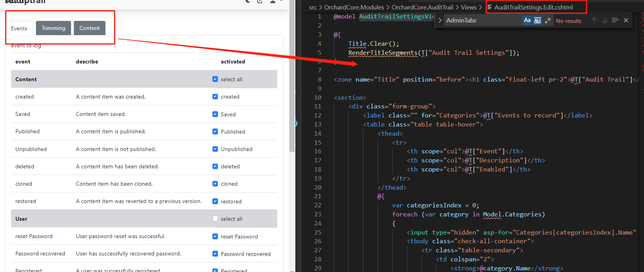Open the src breadcrumb dropdown

313,7
